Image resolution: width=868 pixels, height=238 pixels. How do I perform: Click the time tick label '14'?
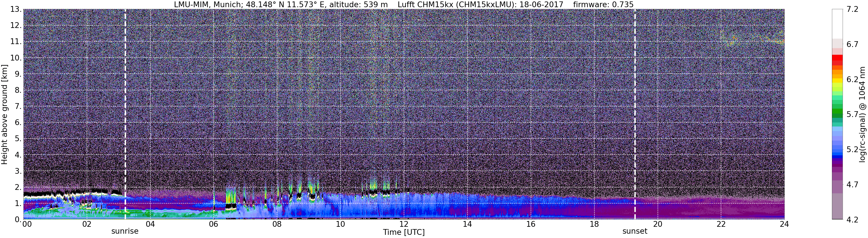coord(467,224)
